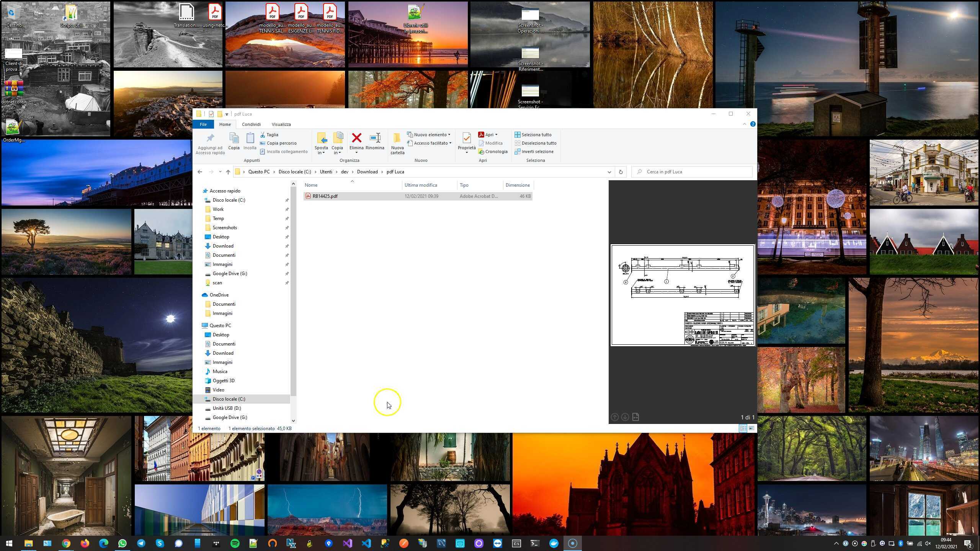Switch to the Visualizza ribbon tab
The height and width of the screenshot is (551, 980).
point(281,124)
